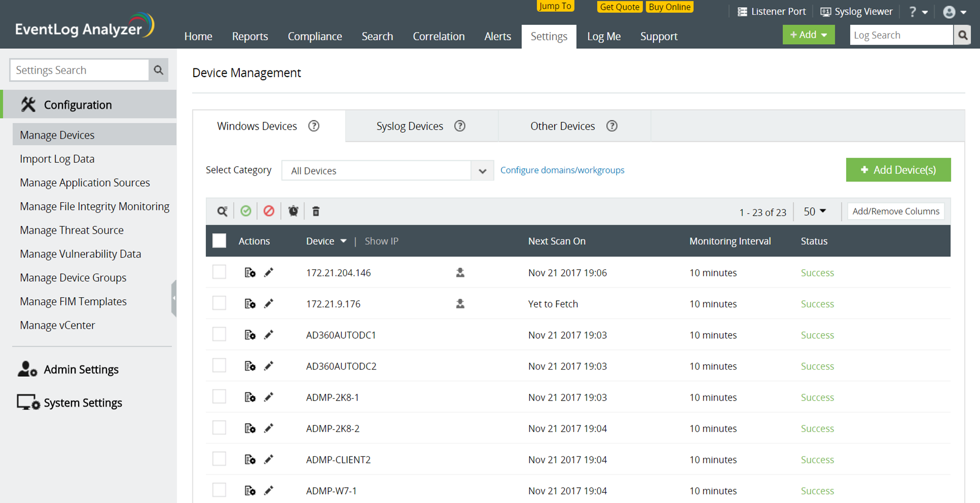Check the box for ADMP-CLIENT2

pyautogui.click(x=219, y=459)
